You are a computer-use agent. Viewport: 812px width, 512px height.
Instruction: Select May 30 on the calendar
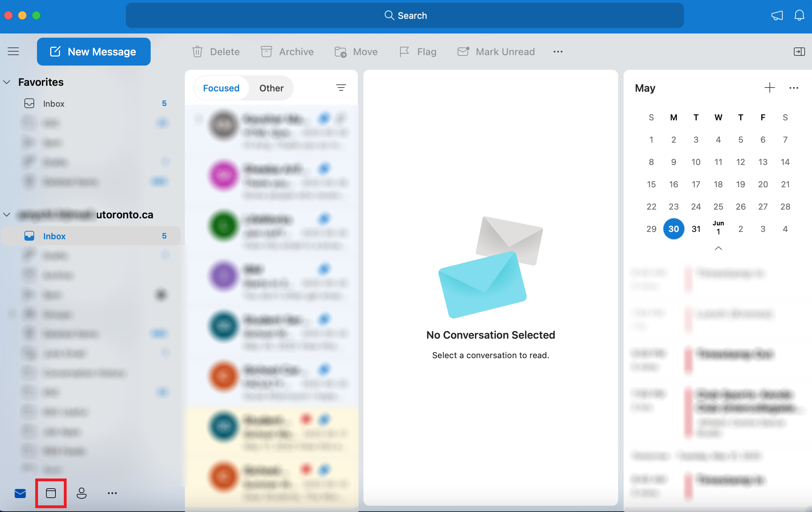coord(673,229)
